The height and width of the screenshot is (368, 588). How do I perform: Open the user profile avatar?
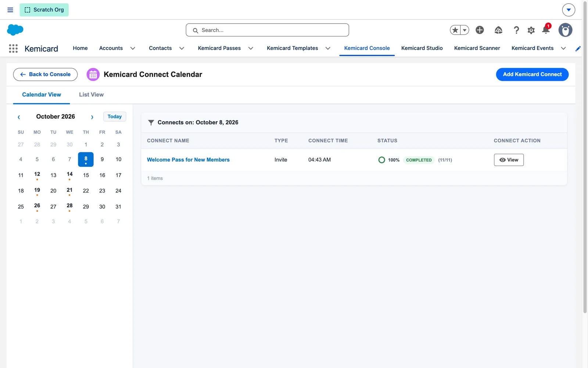click(565, 30)
